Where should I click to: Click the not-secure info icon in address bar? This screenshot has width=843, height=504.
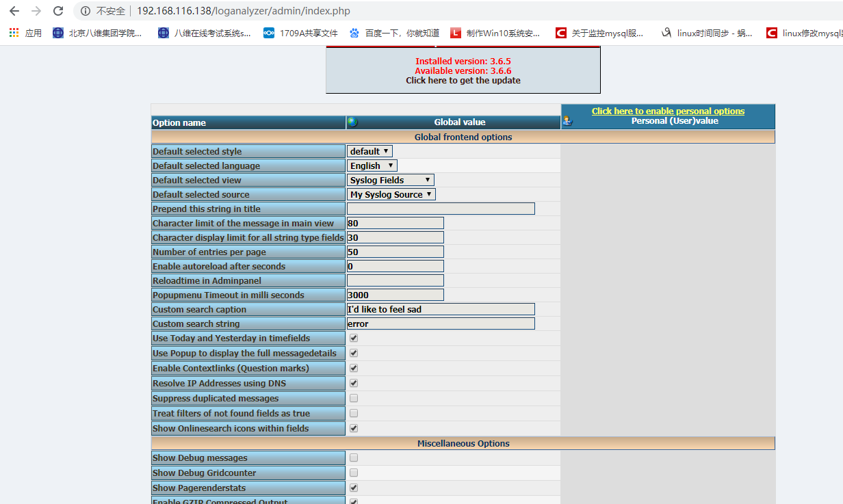86,11
